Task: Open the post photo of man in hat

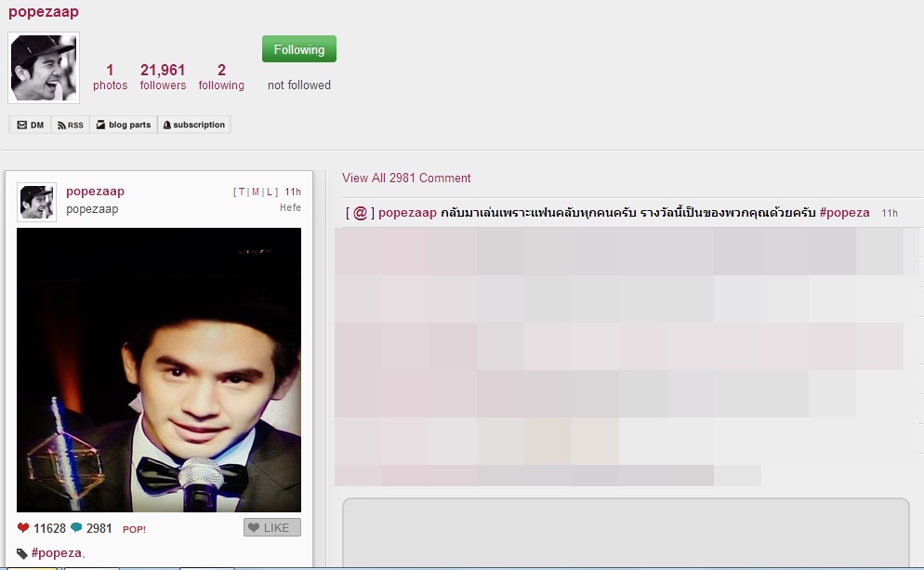Action: (x=159, y=369)
